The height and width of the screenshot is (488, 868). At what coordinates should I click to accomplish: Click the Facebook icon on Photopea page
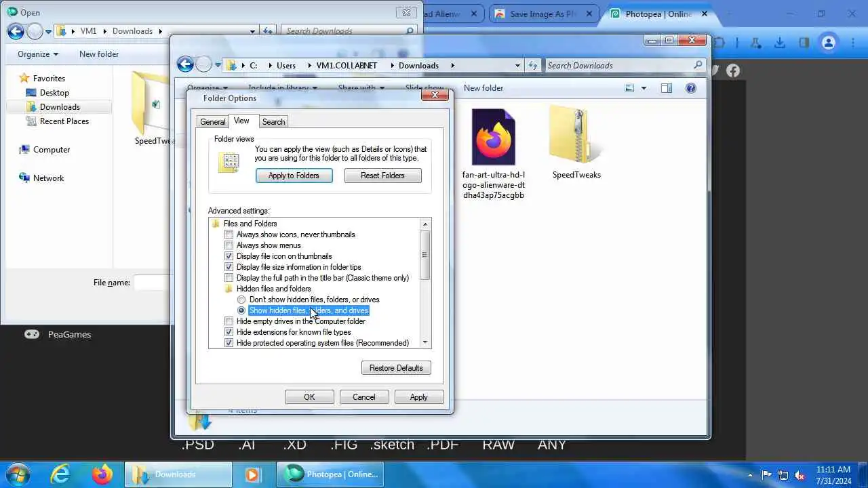733,70
